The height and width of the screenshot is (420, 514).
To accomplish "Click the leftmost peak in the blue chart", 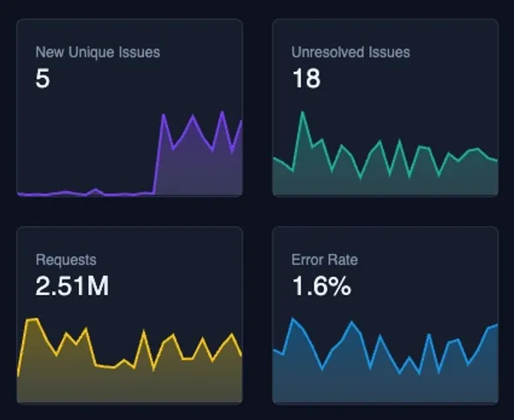I will [294, 319].
